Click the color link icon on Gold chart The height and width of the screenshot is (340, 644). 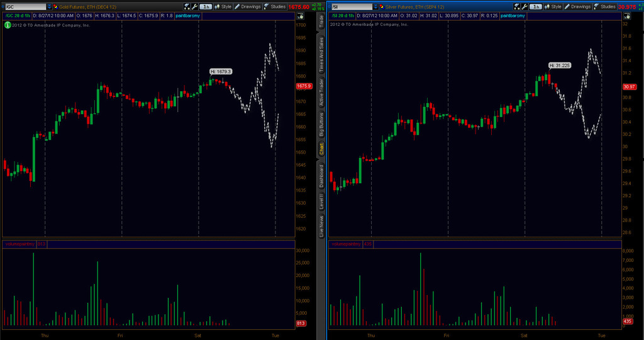click(55, 6)
